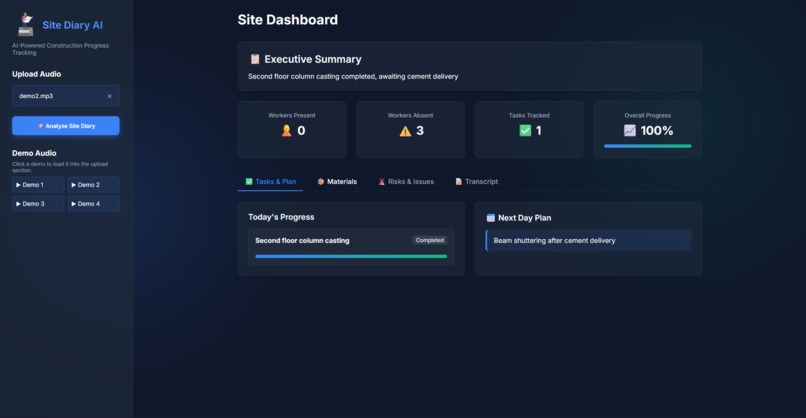806x418 pixels.
Task: Click the Workers Present count 0
Action: 301,131
